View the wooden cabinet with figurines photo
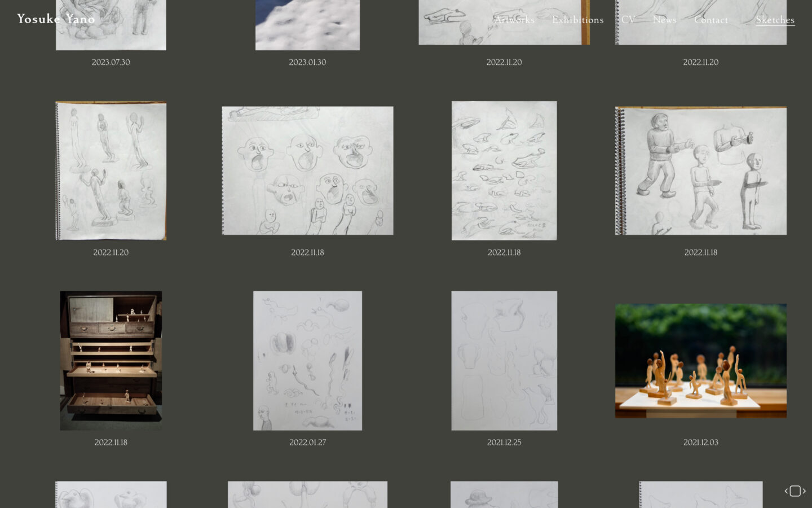Viewport: 812px width, 508px height. tap(111, 360)
